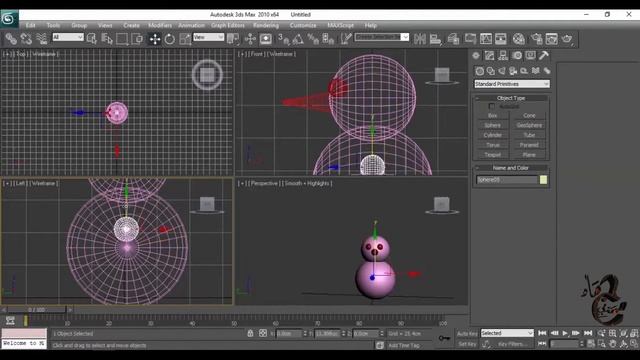The height and width of the screenshot is (360, 640).
Task: Click the Box primitive button
Action: (x=493, y=116)
